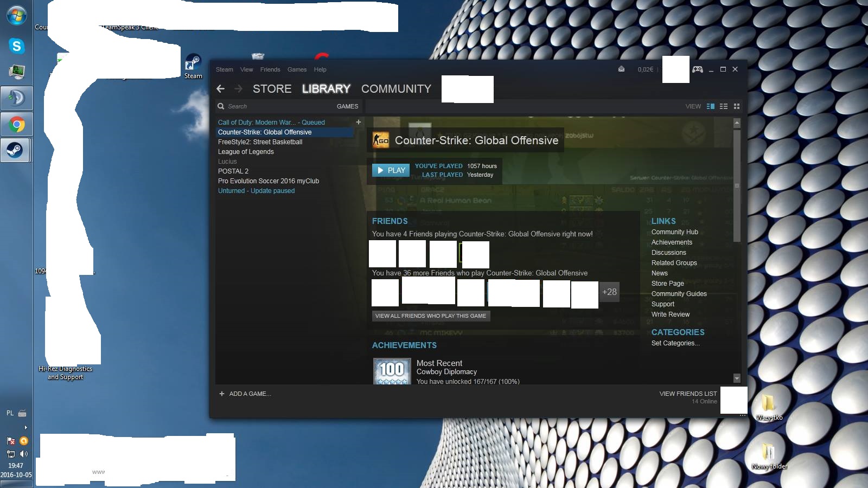Viewport: 868px width, 488px height.
Task: Open the Steam menu
Action: 225,69
